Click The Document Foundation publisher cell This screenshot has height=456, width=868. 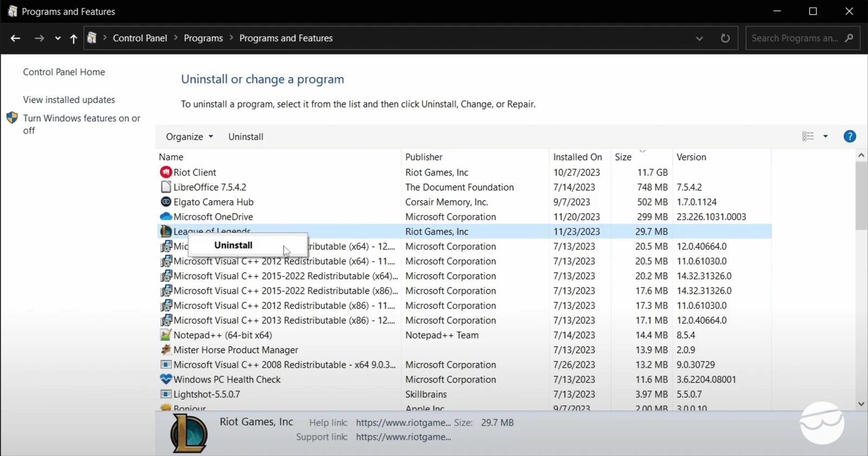[459, 187]
